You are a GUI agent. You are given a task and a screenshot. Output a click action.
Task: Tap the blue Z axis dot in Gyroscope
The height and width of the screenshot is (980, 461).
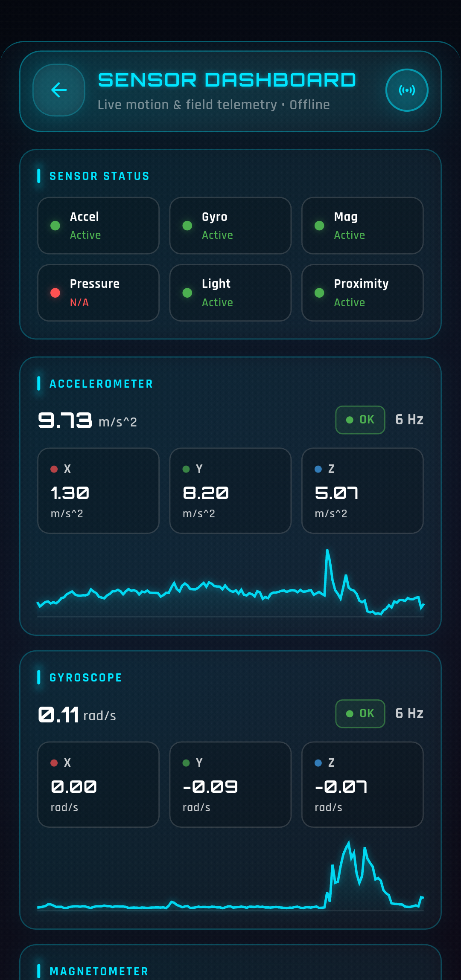click(x=318, y=763)
